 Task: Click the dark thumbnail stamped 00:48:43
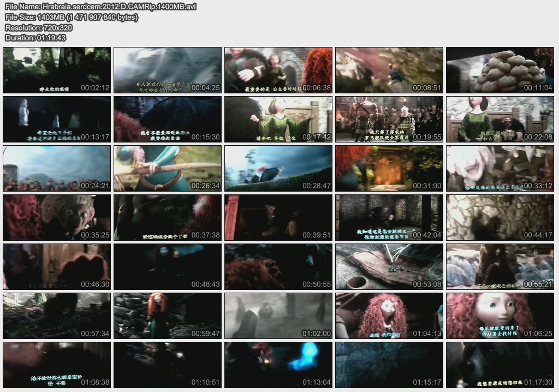(x=168, y=267)
